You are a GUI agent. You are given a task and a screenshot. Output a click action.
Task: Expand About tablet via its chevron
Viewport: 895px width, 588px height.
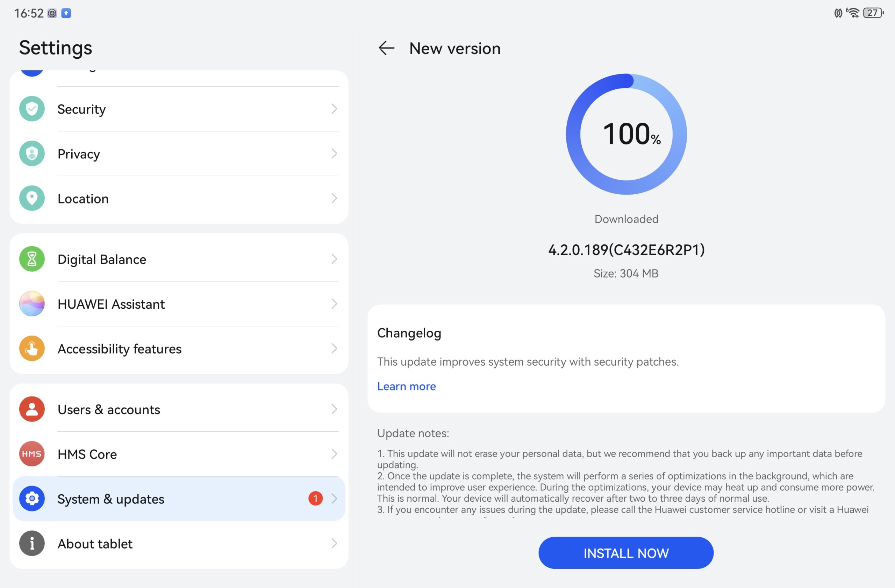pyautogui.click(x=334, y=543)
